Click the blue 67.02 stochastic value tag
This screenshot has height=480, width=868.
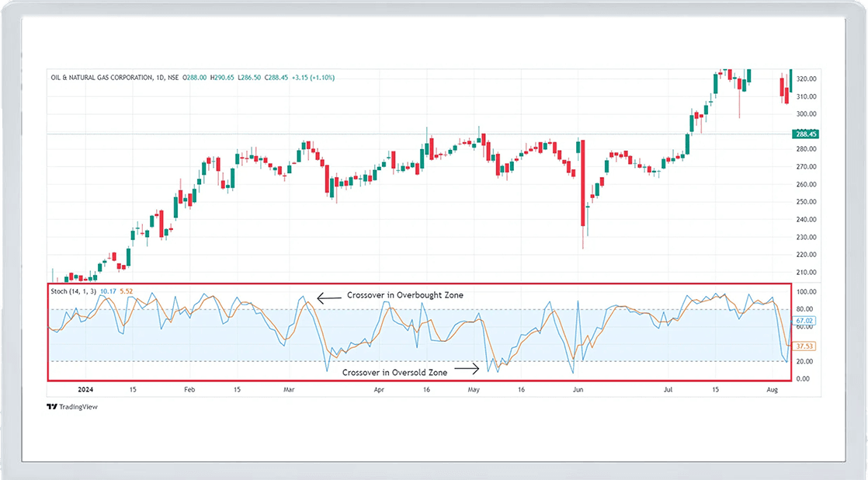[807, 321]
